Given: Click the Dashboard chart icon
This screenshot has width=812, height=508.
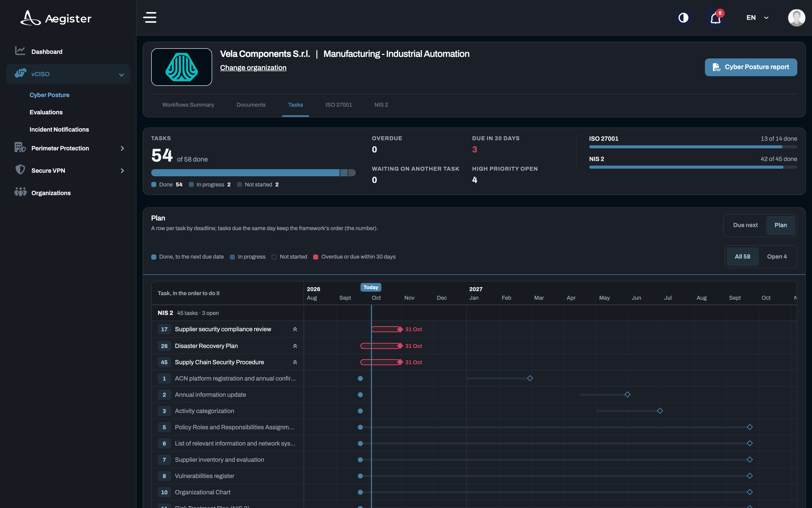Looking at the screenshot, I should click(20, 51).
